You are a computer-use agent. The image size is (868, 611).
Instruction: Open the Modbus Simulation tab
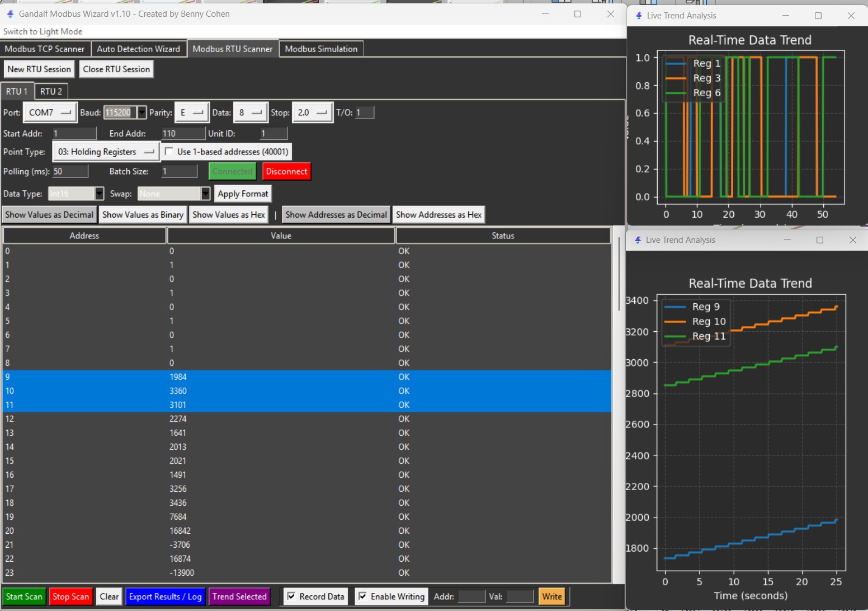(321, 49)
